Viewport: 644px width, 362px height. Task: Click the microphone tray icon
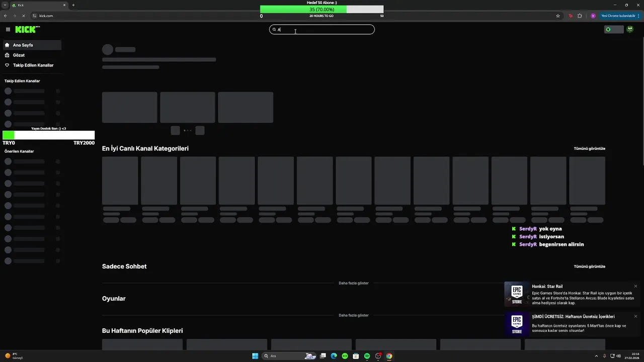604,356
